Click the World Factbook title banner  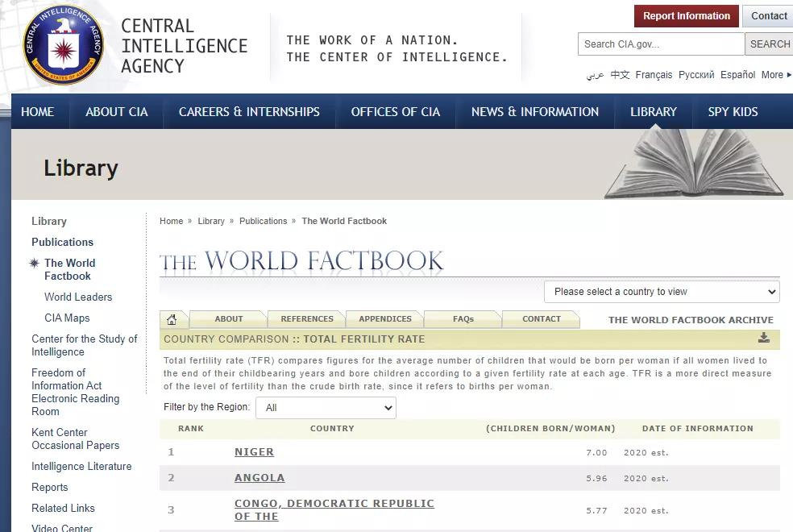coord(301,261)
